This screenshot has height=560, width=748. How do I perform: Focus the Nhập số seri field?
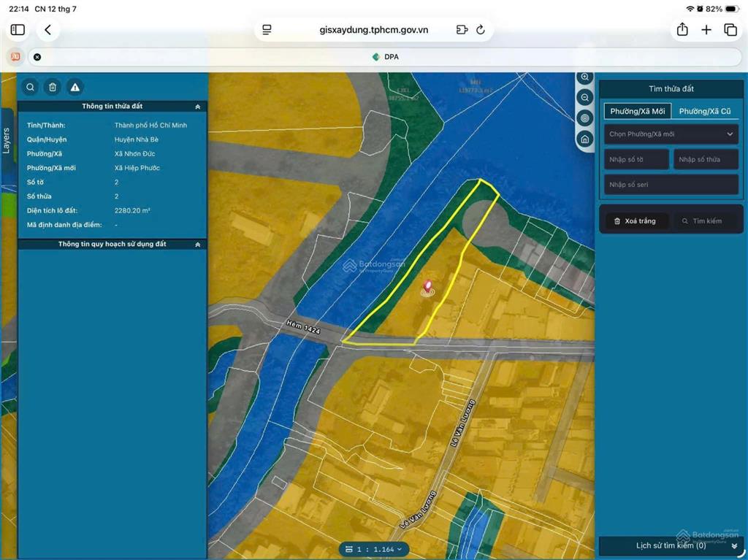pyautogui.click(x=671, y=185)
